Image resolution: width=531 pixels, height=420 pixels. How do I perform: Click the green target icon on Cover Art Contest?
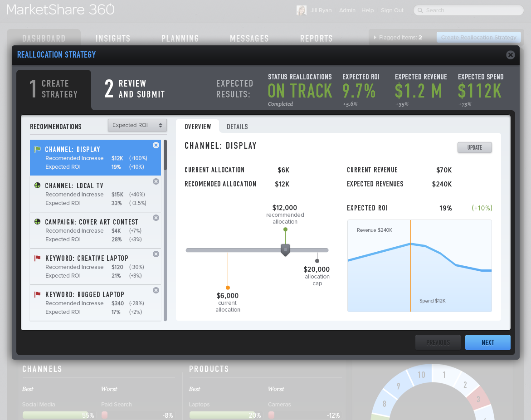pos(37,221)
